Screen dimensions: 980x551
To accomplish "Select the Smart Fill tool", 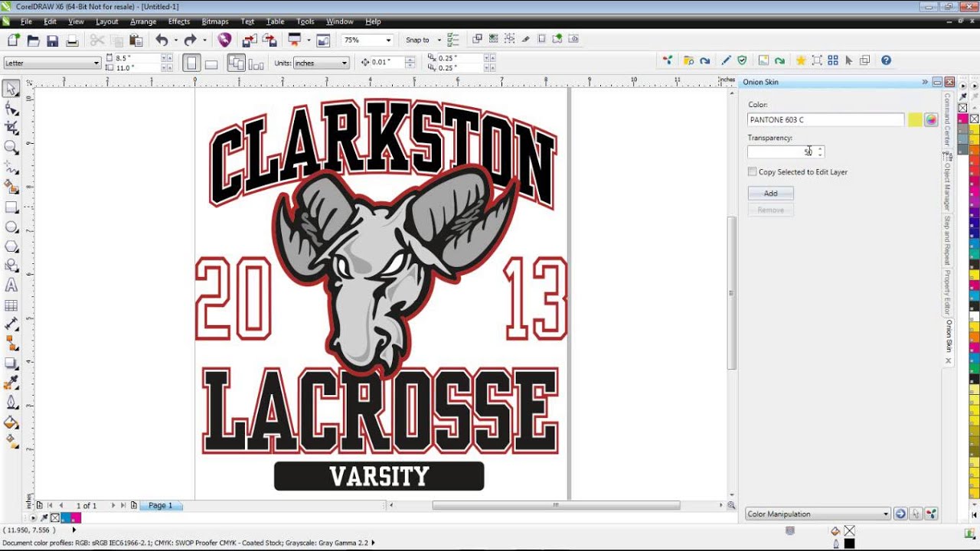I will (x=11, y=187).
